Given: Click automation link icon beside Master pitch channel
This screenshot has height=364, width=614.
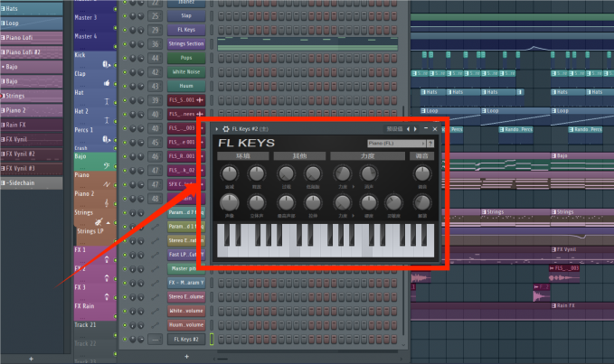Looking at the screenshot, I should click(x=155, y=268).
